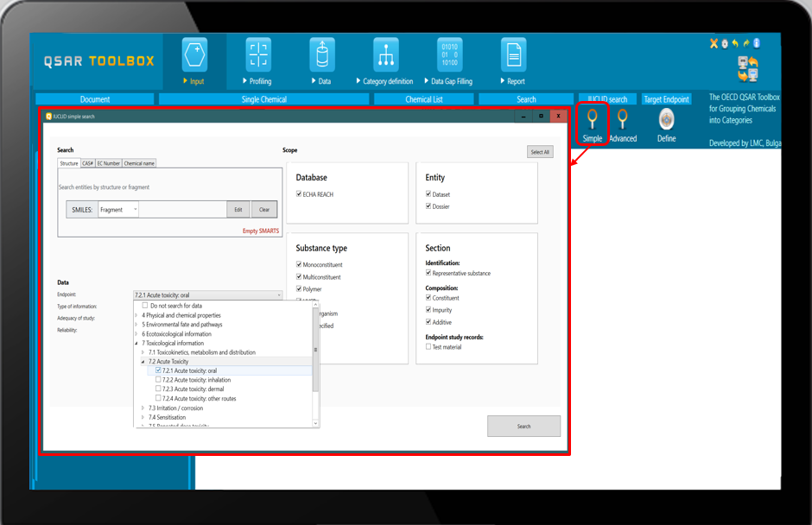812x525 pixels.
Task: Toggle Monoconstituent substance type
Action: pos(299,264)
